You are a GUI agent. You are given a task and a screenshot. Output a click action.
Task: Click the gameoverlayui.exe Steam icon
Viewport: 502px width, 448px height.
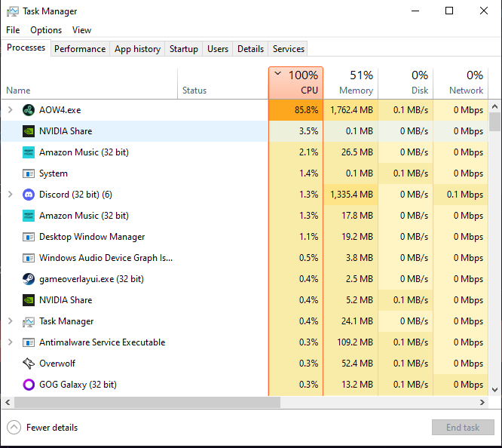point(29,279)
